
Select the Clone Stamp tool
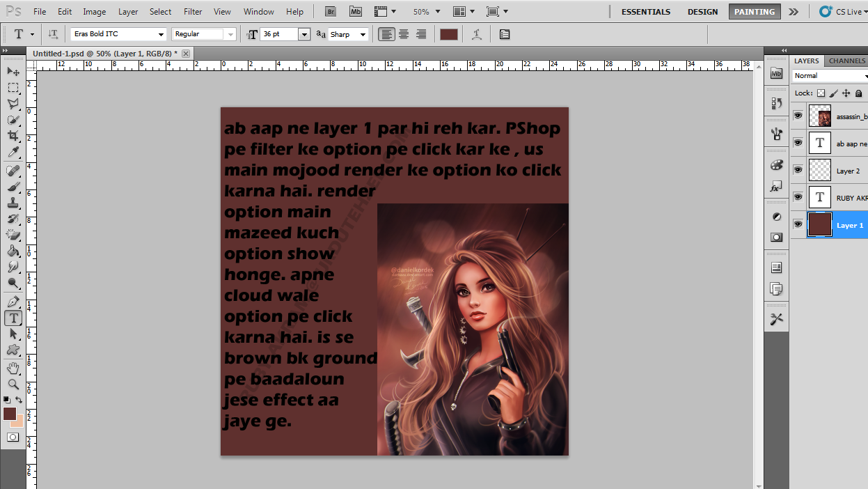13,203
